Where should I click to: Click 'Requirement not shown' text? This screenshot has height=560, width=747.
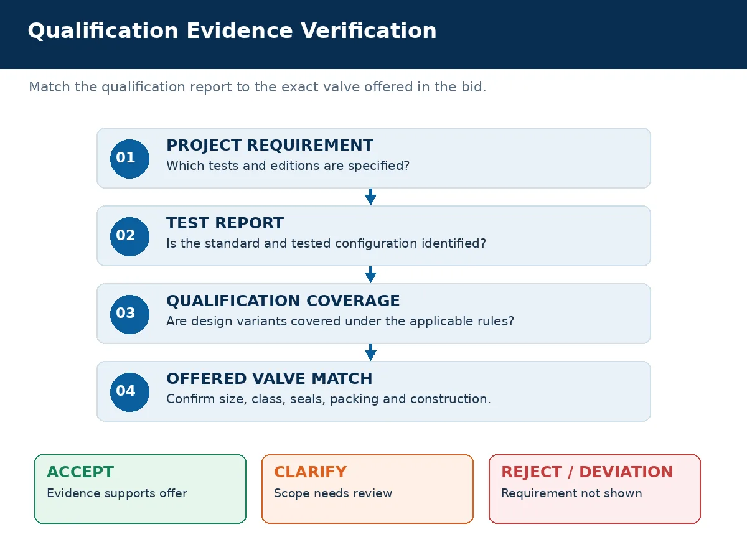[571, 493]
